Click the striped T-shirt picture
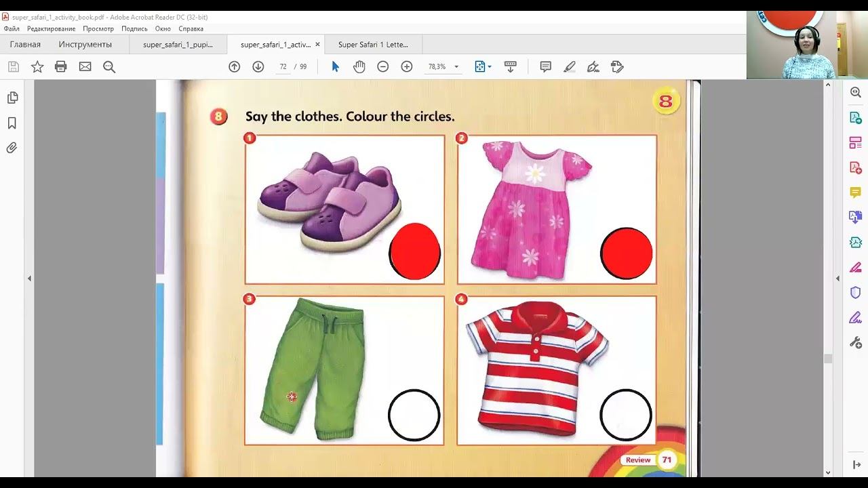Screen dimensions: 868x488 (537, 369)
